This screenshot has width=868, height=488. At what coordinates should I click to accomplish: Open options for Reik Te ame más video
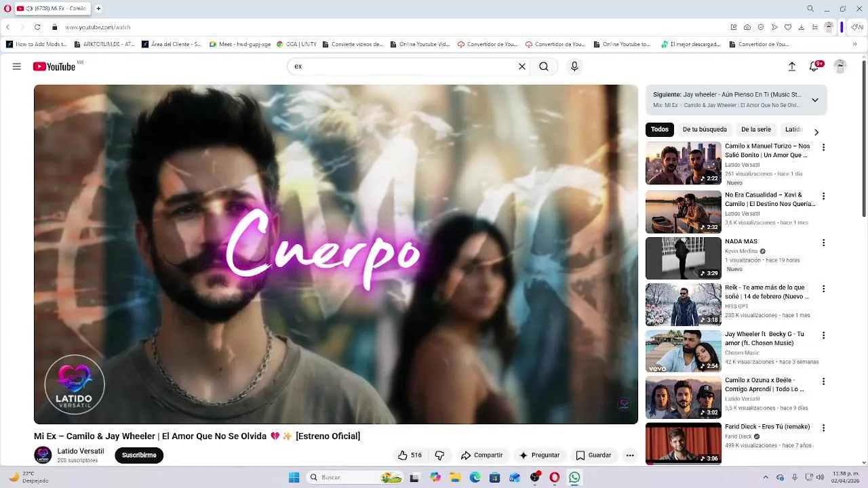point(824,289)
